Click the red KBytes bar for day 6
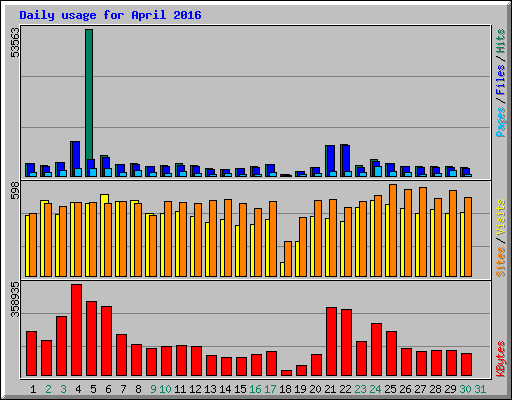The width and height of the screenshot is (512, 400). (106, 341)
